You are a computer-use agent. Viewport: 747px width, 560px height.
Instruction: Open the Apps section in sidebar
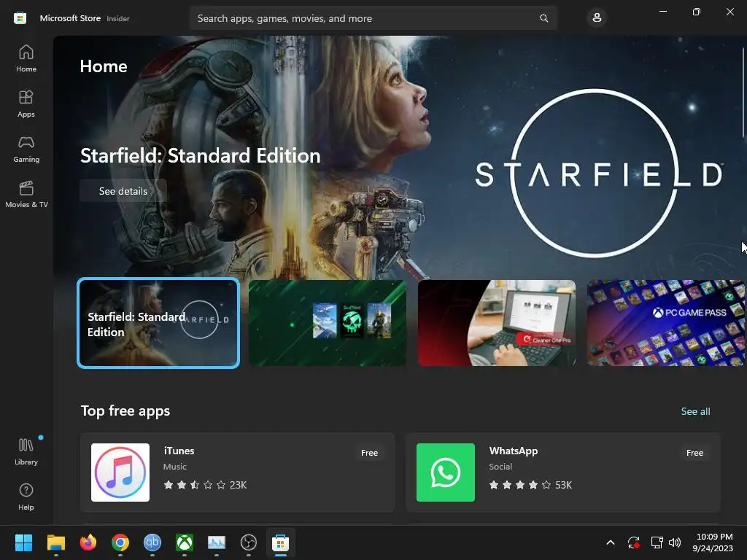click(x=26, y=104)
